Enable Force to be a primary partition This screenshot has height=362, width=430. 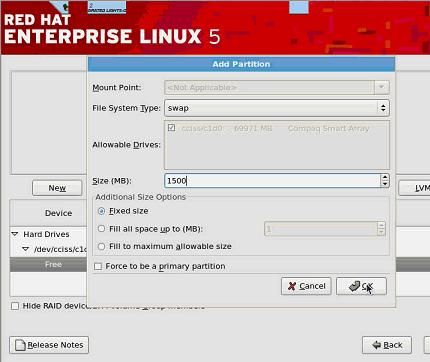98,267
